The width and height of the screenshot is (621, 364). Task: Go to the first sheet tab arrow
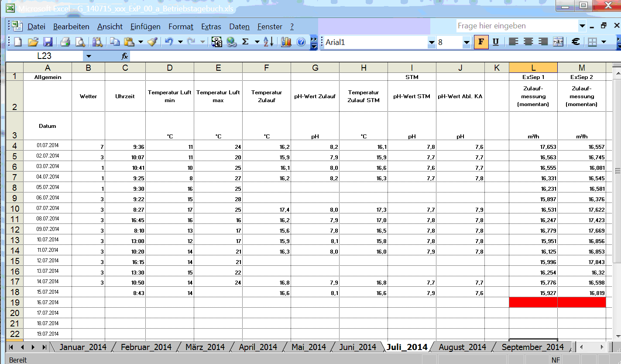[11, 347]
